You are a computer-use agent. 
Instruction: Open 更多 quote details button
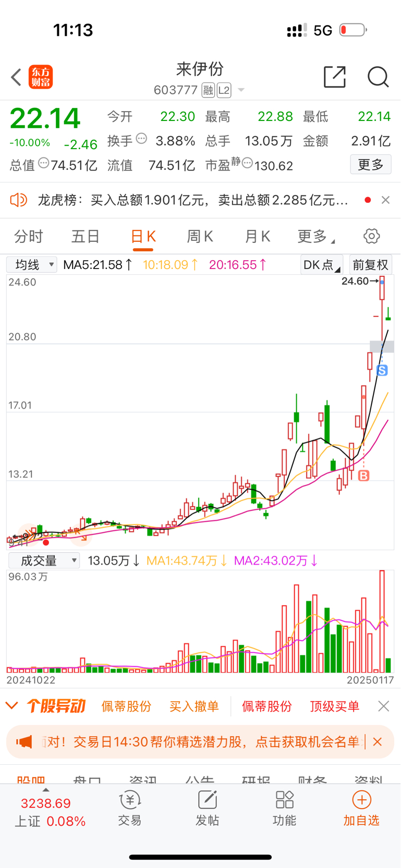[x=371, y=165]
